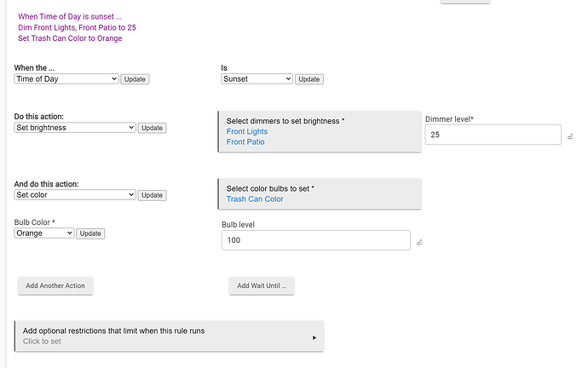Open the Orange bulb color dropdown

coord(44,233)
